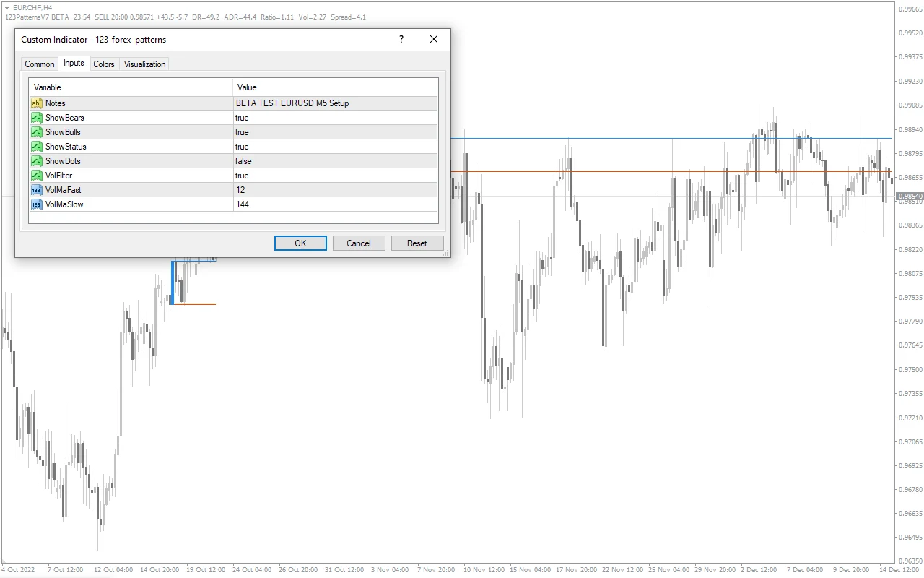Click the chart icon beside ShowBulls
924x578 pixels.
click(36, 131)
